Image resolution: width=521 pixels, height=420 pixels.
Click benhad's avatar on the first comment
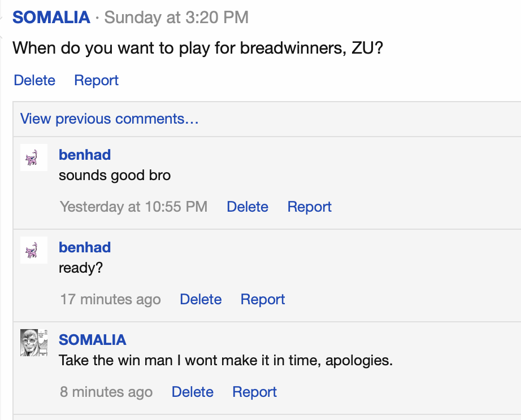tap(33, 158)
